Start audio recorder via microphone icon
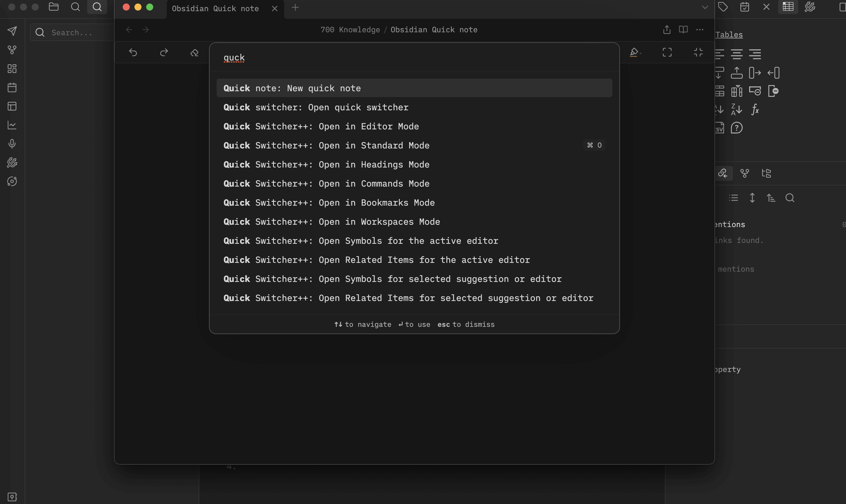The height and width of the screenshot is (504, 846). click(12, 144)
